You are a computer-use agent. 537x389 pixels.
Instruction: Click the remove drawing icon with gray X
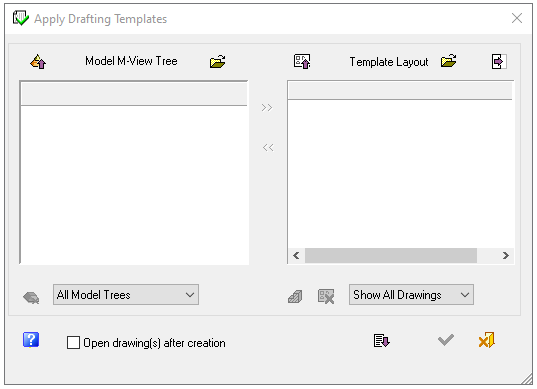[x=326, y=296]
